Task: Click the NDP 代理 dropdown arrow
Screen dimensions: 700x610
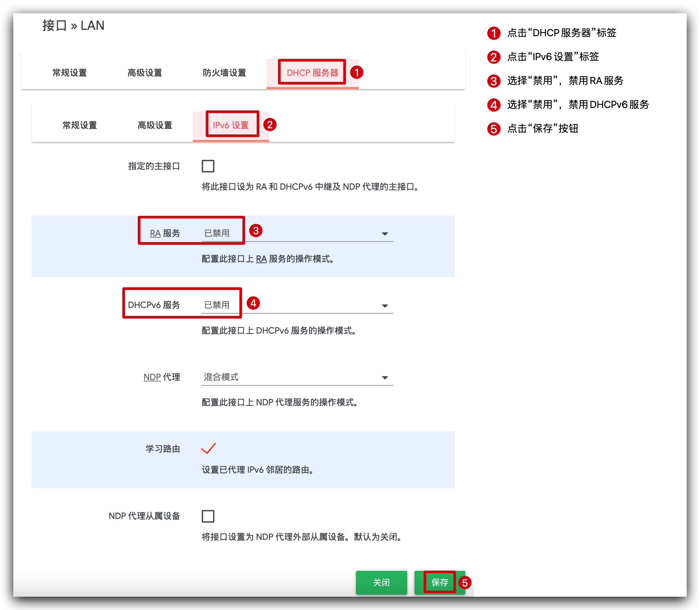Action: [x=385, y=378]
